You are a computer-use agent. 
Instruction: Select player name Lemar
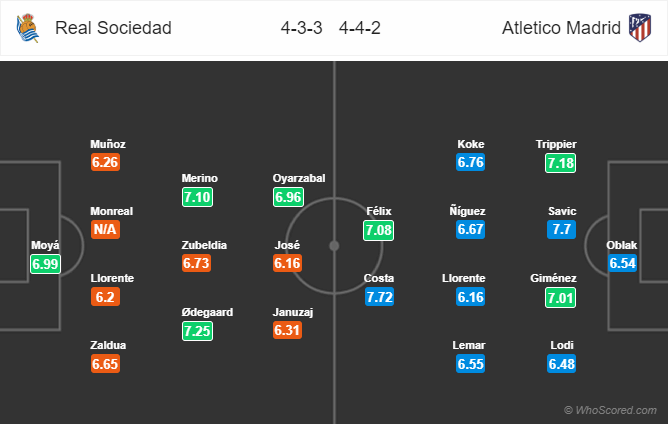point(471,345)
